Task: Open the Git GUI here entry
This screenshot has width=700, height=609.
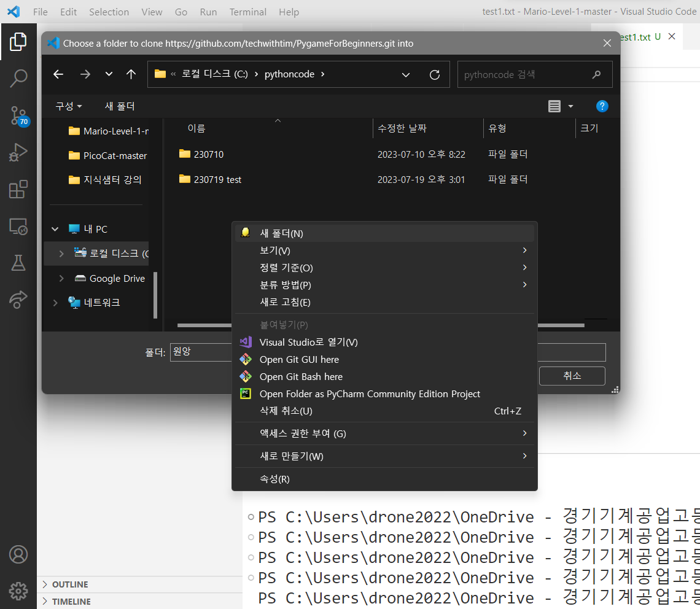Action: [x=385, y=359]
